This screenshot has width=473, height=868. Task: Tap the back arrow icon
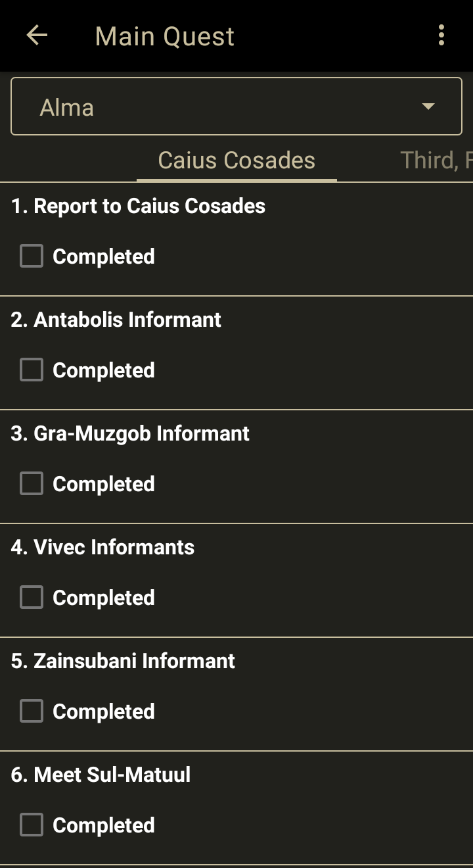point(37,36)
